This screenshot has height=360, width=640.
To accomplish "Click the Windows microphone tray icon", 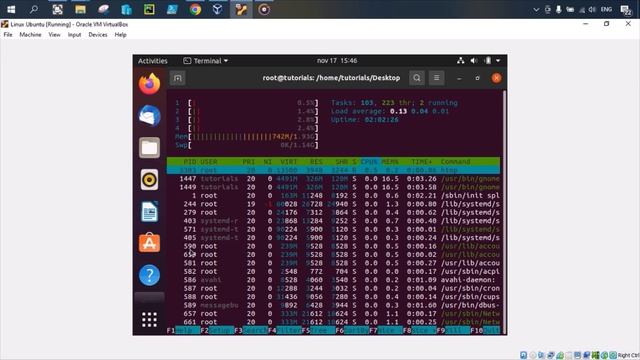I will pyautogui.click(x=558, y=9).
